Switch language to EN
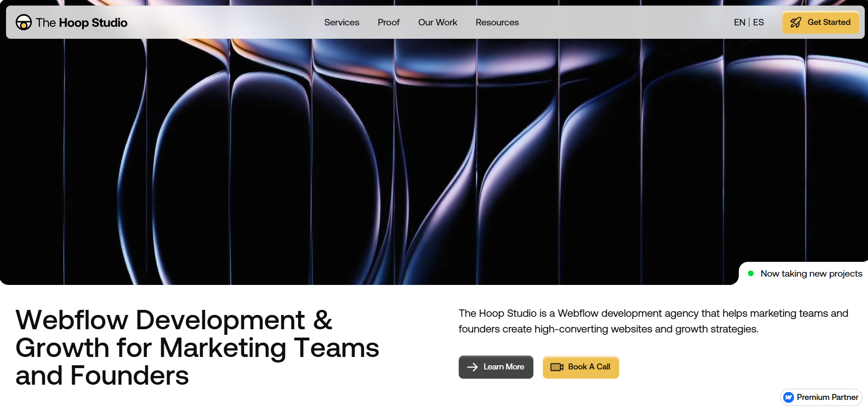Viewport: 868px width, 411px height. (x=739, y=22)
